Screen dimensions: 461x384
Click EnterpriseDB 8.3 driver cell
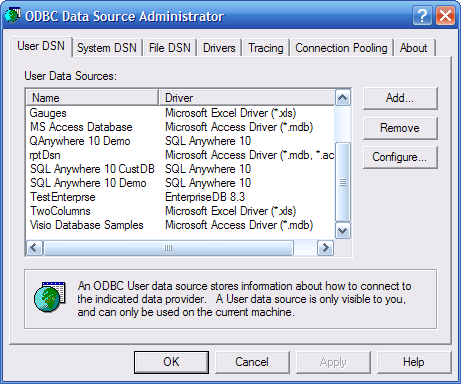coord(205,197)
